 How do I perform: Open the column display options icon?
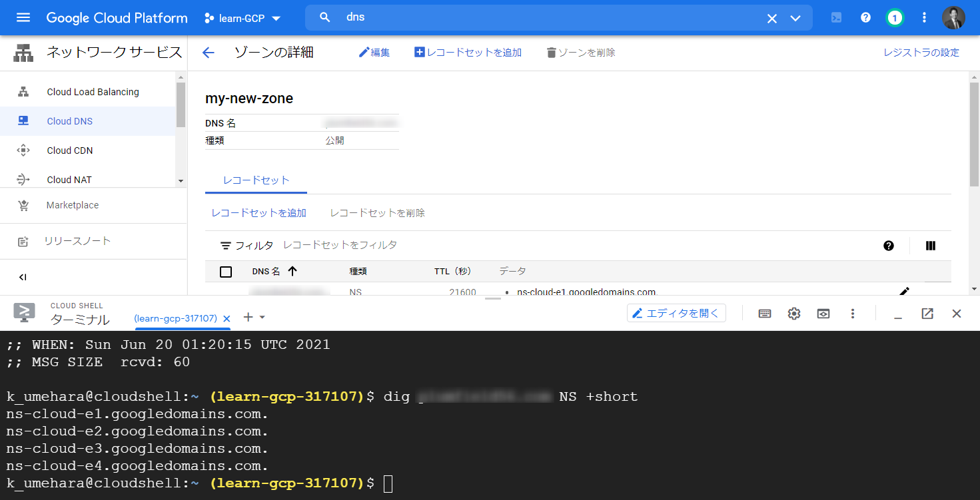click(x=931, y=246)
